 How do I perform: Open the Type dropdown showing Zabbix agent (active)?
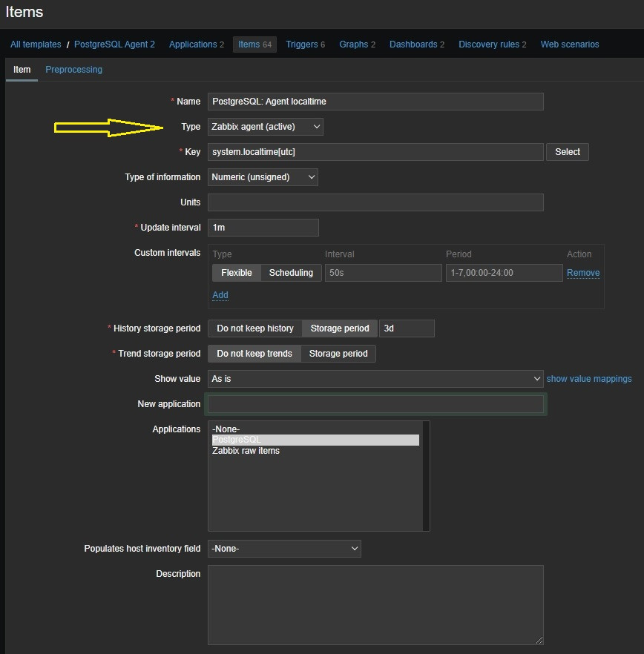pos(265,127)
